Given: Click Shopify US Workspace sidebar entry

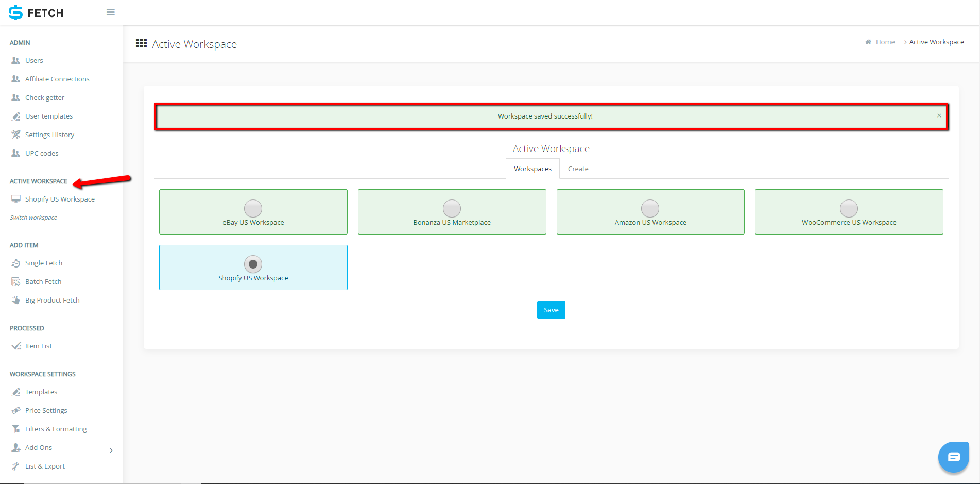Looking at the screenshot, I should point(60,199).
